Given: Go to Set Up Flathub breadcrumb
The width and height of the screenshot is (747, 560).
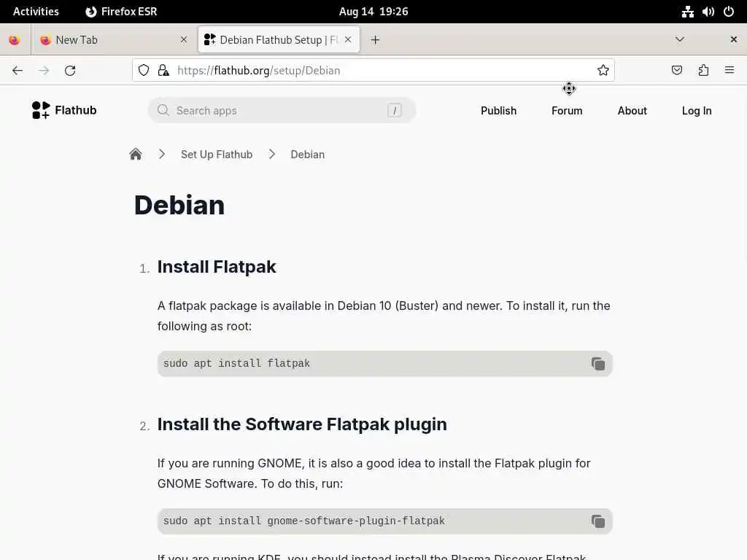Looking at the screenshot, I should tap(217, 155).
